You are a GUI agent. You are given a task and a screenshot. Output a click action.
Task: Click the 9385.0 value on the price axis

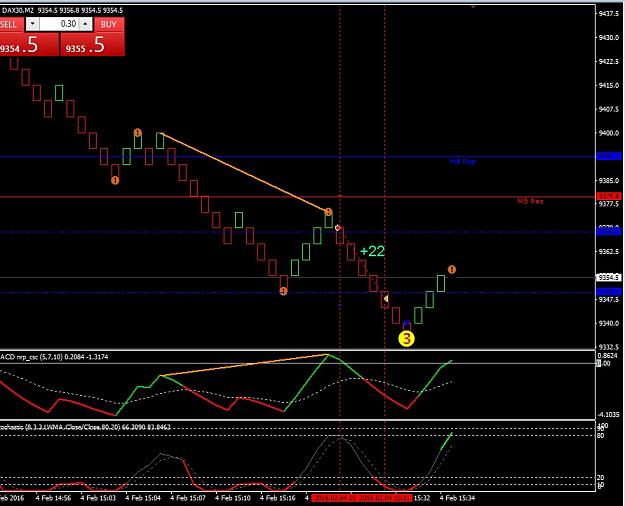tap(609, 181)
